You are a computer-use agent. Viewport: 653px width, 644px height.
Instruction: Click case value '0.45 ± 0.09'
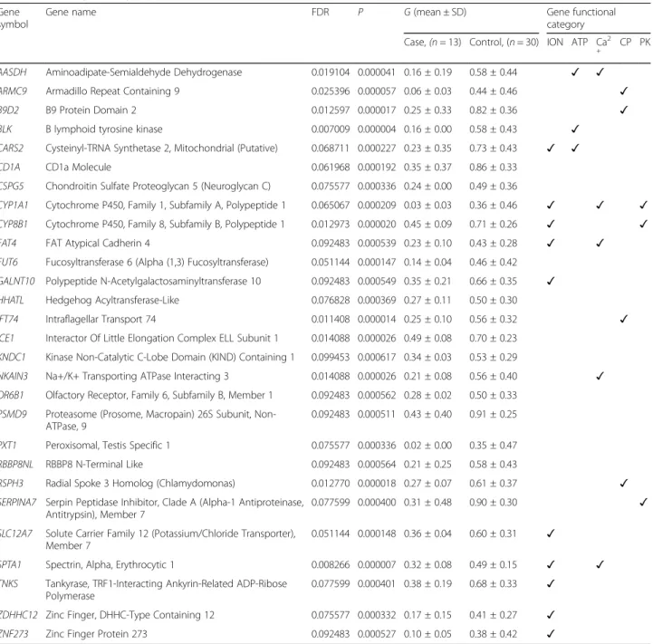coord(427,225)
